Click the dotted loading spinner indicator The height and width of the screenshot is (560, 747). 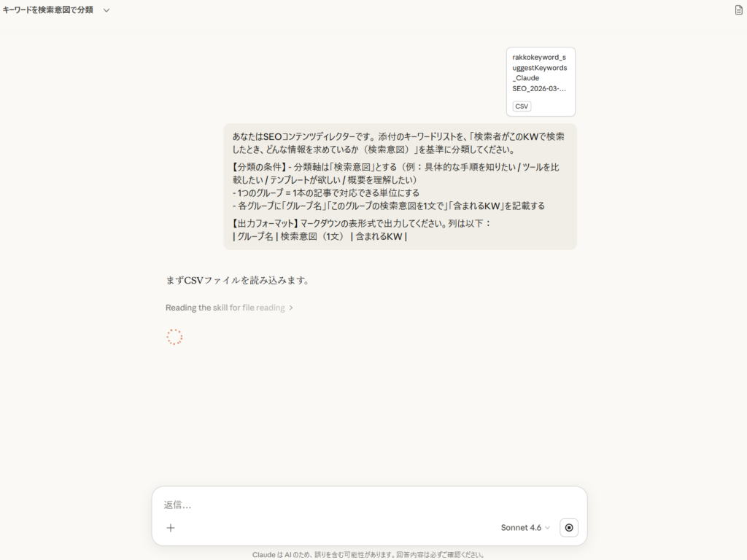tap(174, 337)
